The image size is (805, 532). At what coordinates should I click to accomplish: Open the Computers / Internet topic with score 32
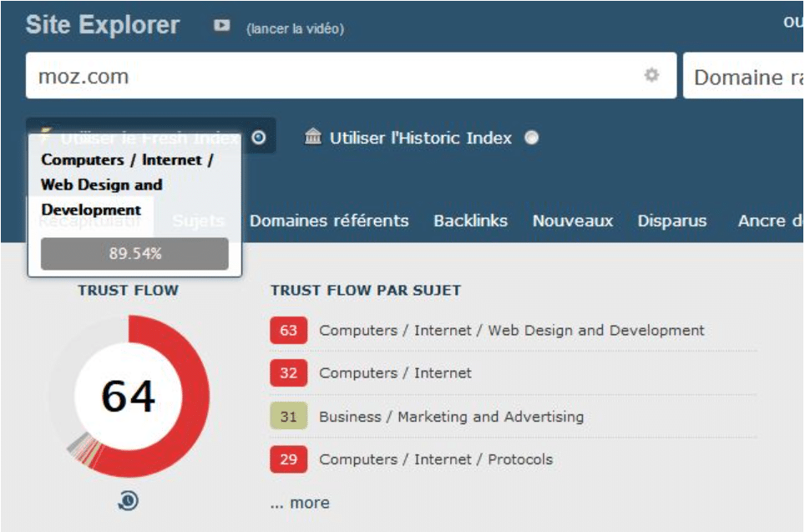(x=395, y=372)
